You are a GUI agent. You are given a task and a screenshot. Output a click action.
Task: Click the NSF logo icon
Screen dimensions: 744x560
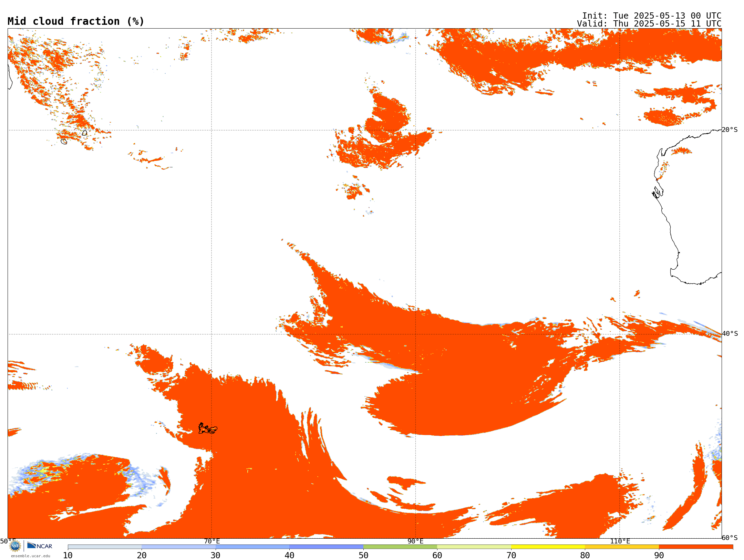pos(15,546)
